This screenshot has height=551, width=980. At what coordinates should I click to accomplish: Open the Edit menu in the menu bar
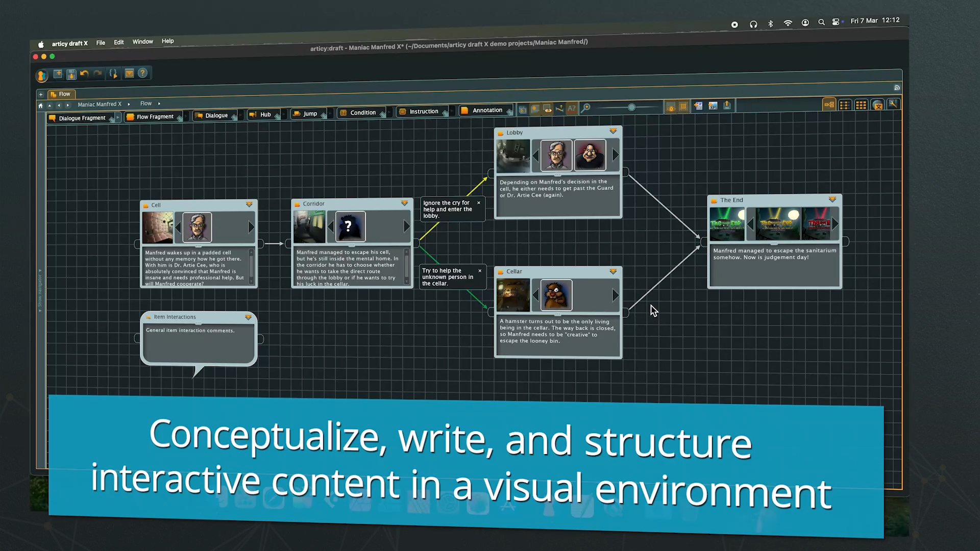pos(118,42)
